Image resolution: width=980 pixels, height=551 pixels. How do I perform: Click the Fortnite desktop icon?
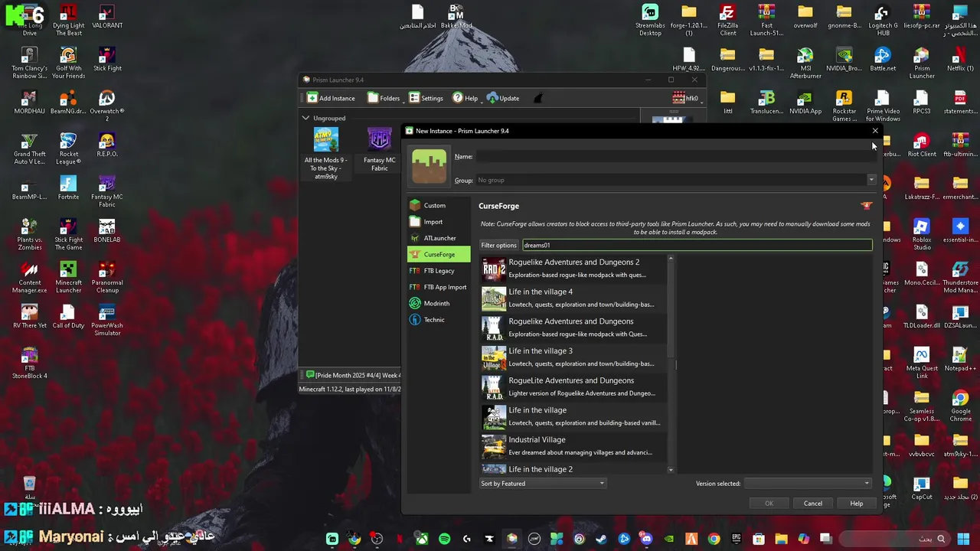pos(68,187)
